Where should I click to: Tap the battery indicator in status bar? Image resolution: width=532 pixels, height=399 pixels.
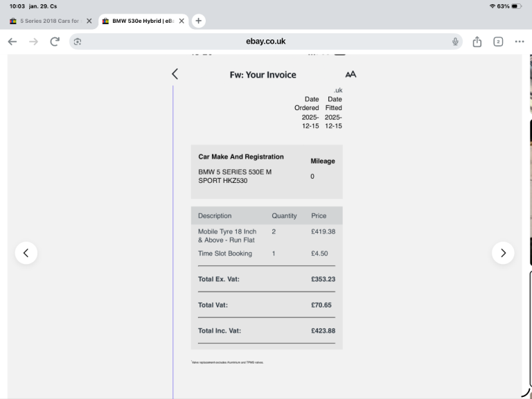tap(516, 6)
